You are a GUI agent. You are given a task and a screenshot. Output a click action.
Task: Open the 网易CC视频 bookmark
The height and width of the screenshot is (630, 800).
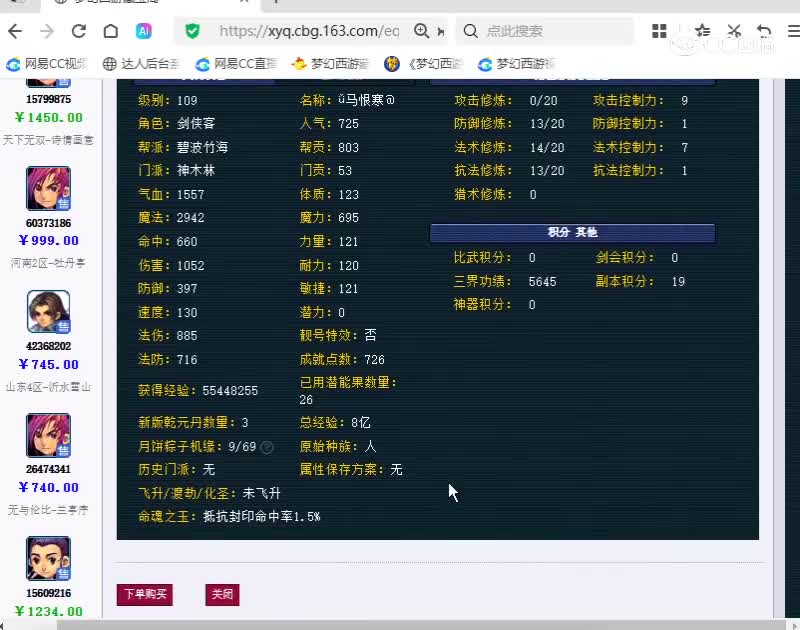pyautogui.click(x=46, y=63)
